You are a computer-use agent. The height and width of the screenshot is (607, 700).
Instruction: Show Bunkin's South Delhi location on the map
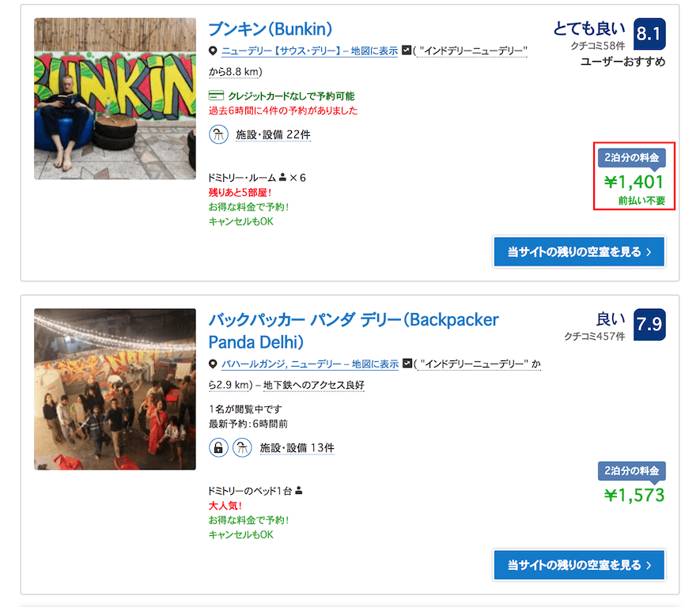[x=310, y=51]
